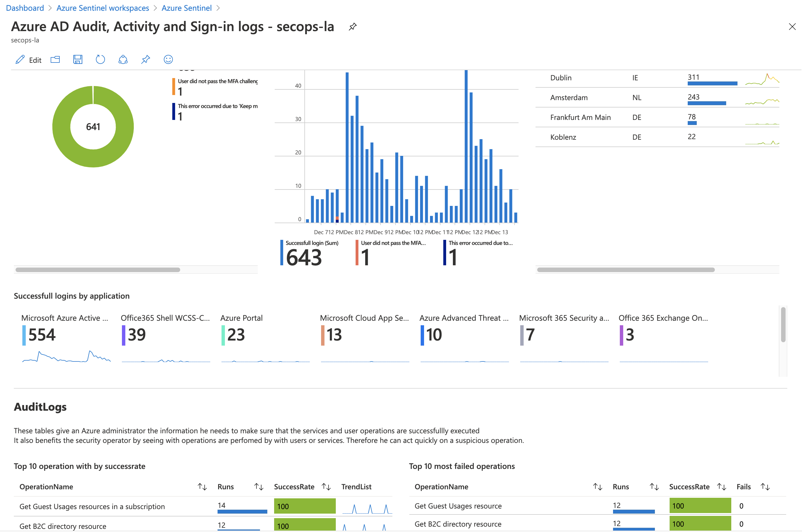The width and height of the screenshot is (802, 532).
Task: Toggle sort on SuccessRate in failed operations
Action: click(x=722, y=486)
